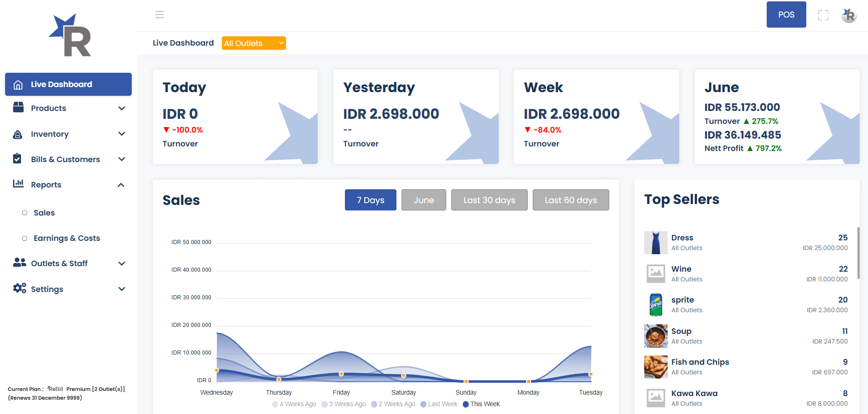This screenshot has width=868, height=414.
Task: Click the POS button
Action: pyautogui.click(x=786, y=15)
